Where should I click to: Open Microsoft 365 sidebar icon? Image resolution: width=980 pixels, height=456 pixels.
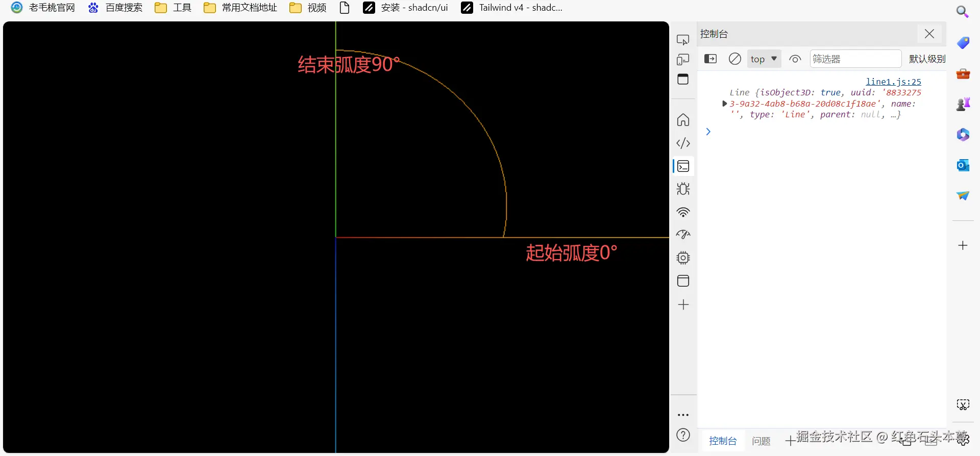click(x=963, y=135)
